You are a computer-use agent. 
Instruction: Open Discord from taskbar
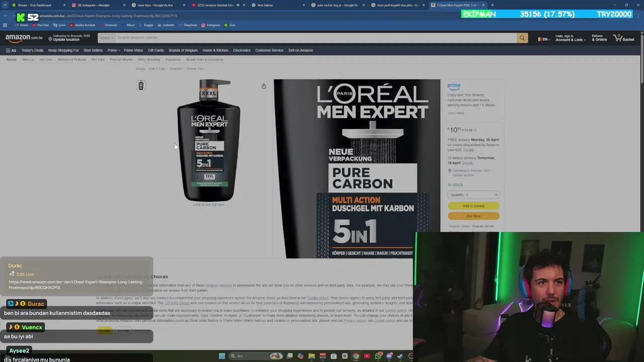(389, 356)
